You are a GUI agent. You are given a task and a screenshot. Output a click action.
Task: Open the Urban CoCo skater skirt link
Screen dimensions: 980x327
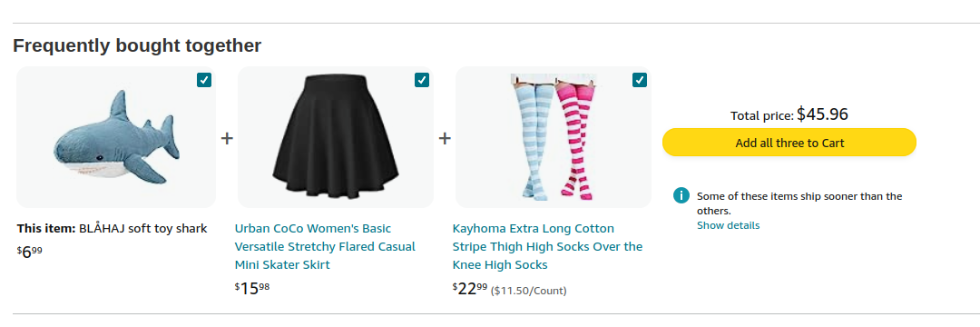[325, 246]
